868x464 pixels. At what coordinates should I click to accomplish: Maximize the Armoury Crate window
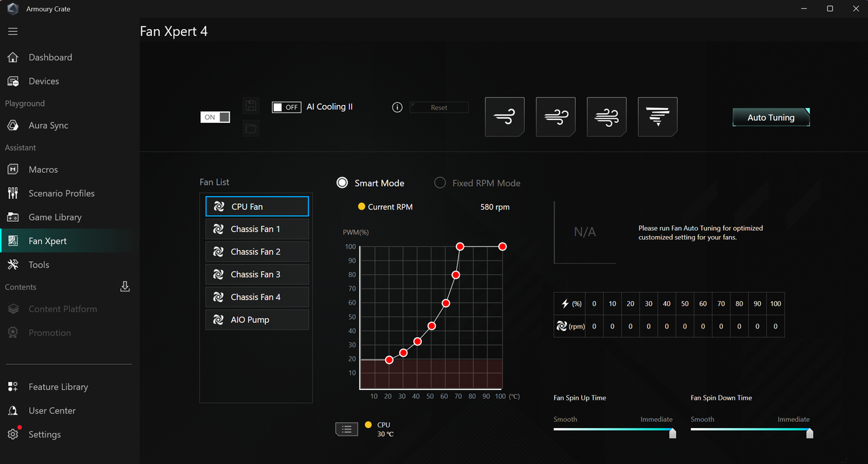pyautogui.click(x=830, y=9)
